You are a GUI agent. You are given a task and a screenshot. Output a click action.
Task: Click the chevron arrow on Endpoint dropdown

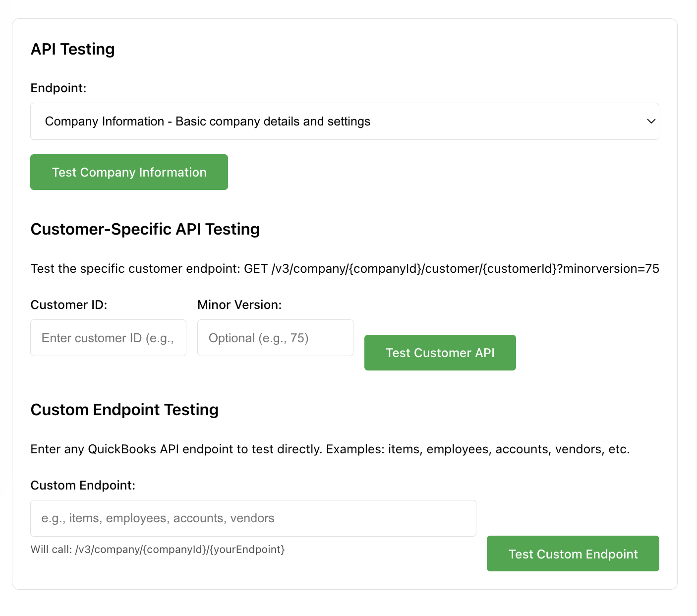651,122
